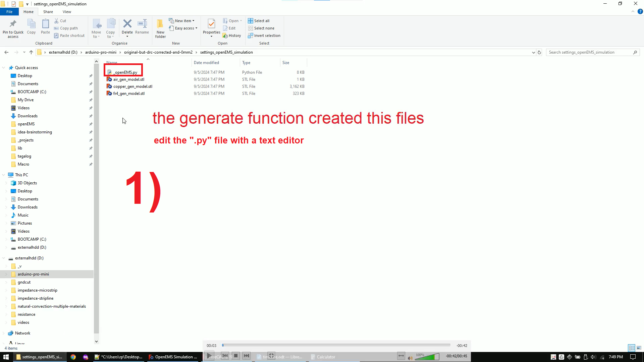Click Paste shortcut command
644x362 pixels.
[69, 36]
